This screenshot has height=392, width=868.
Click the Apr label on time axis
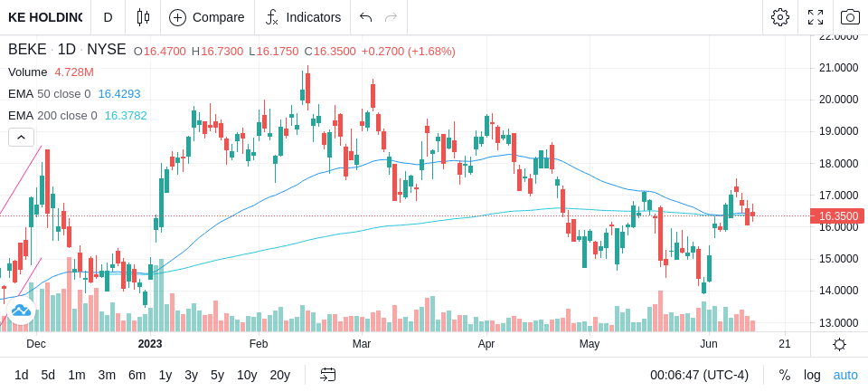point(486,344)
